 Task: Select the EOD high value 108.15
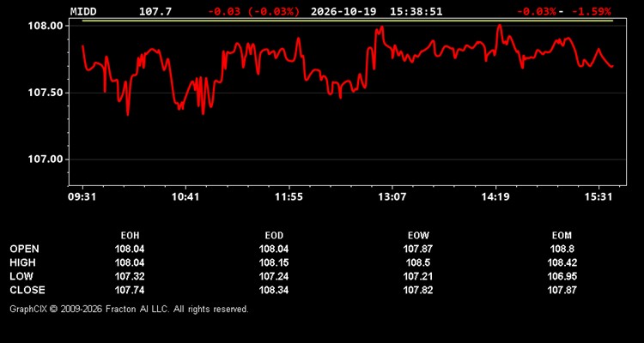point(274,262)
